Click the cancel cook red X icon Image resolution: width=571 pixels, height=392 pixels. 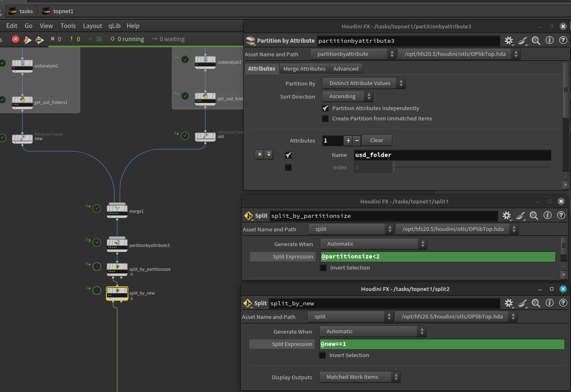(x=16, y=39)
